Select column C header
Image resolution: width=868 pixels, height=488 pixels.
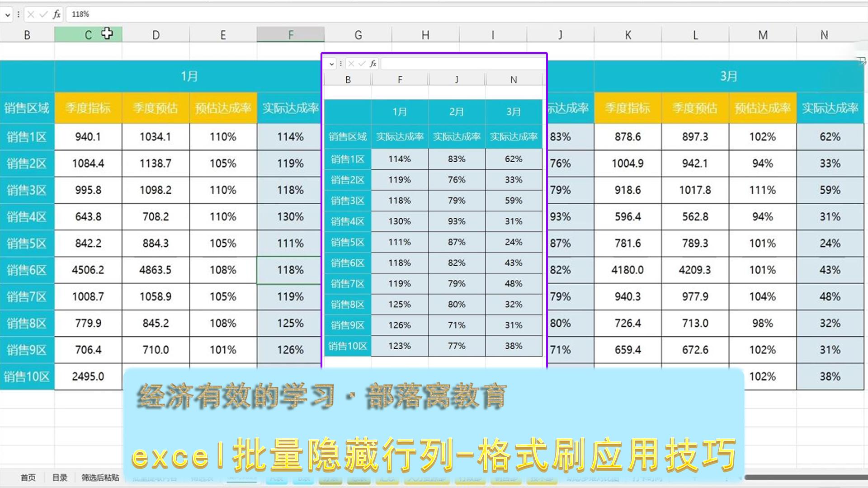[88, 35]
